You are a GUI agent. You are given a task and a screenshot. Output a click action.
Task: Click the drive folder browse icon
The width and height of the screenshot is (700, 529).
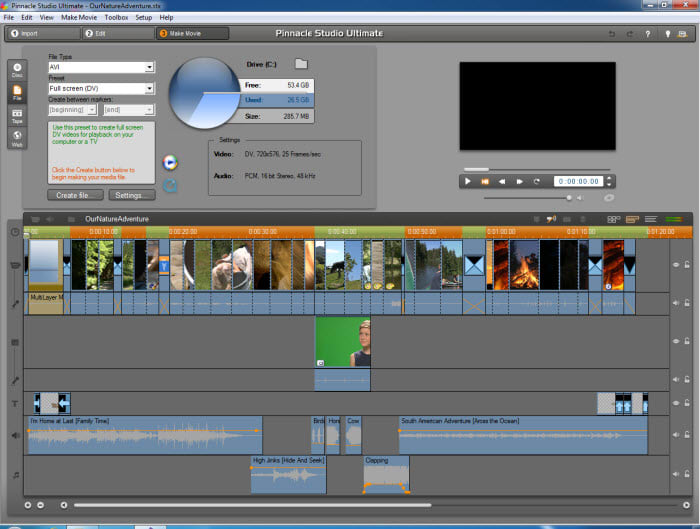[301, 65]
